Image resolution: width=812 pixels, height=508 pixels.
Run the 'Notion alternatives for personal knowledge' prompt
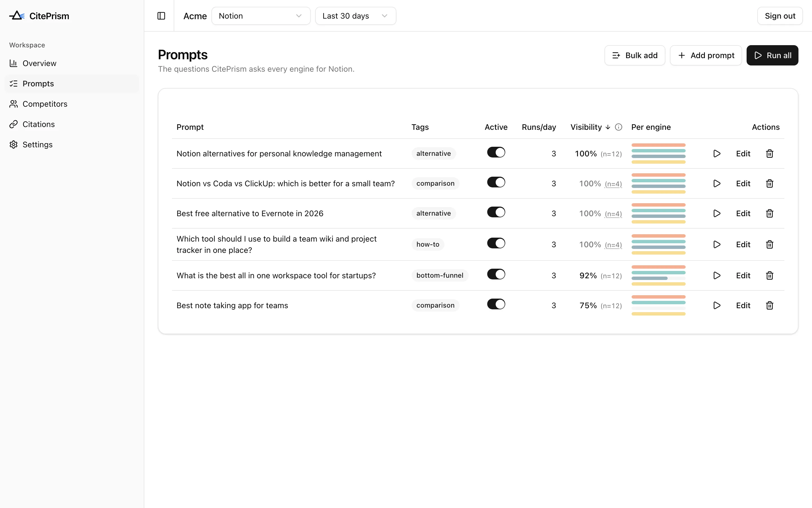(716, 154)
